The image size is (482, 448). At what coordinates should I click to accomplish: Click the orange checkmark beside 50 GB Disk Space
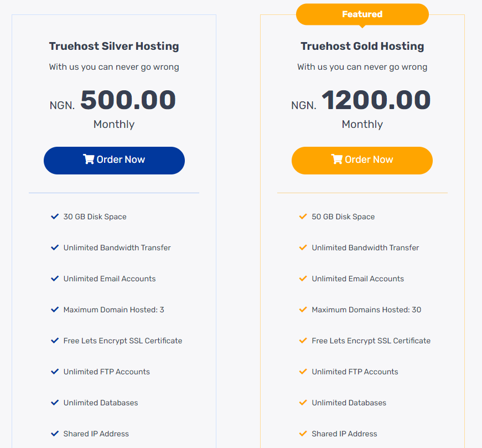click(303, 217)
